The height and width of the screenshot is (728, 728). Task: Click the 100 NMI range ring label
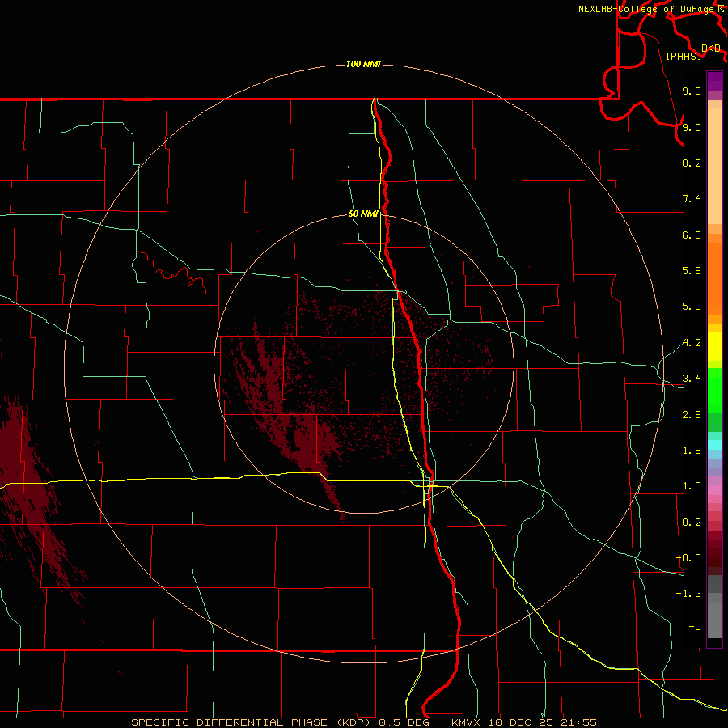pos(363,64)
